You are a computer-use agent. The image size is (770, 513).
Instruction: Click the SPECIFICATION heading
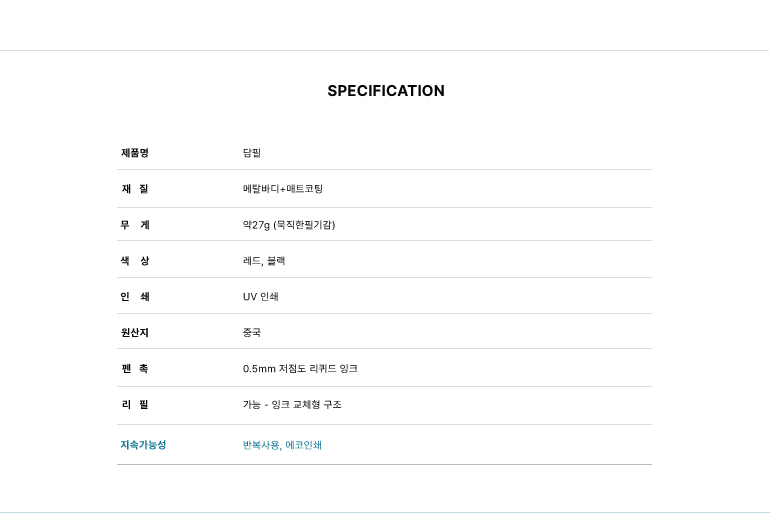click(385, 91)
